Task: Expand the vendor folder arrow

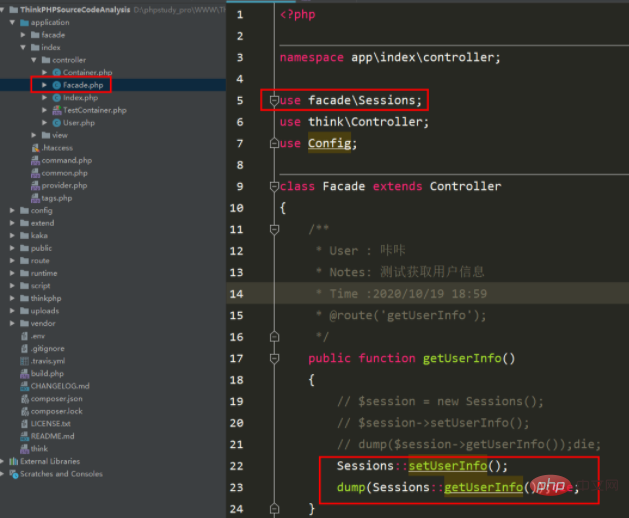Action: pos(12,323)
